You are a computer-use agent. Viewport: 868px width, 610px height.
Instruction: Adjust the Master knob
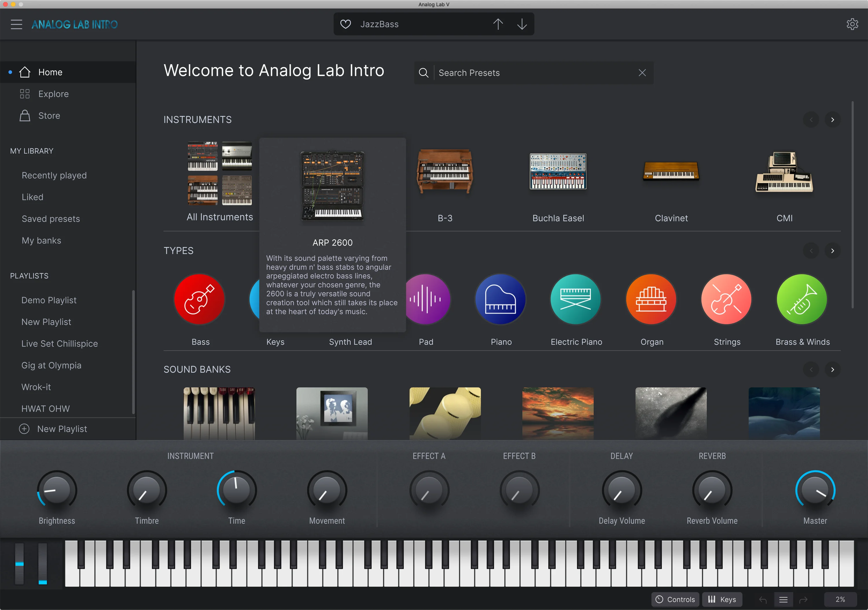click(815, 490)
